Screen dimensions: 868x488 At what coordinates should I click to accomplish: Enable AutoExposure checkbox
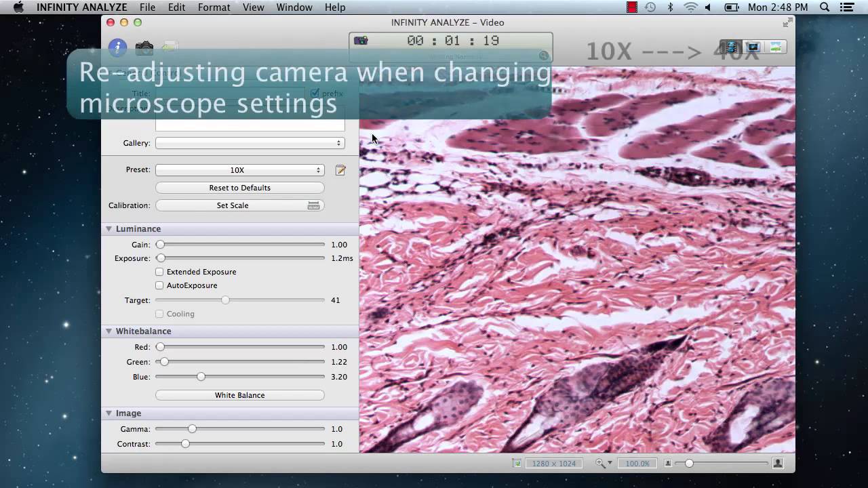point(159,285)
